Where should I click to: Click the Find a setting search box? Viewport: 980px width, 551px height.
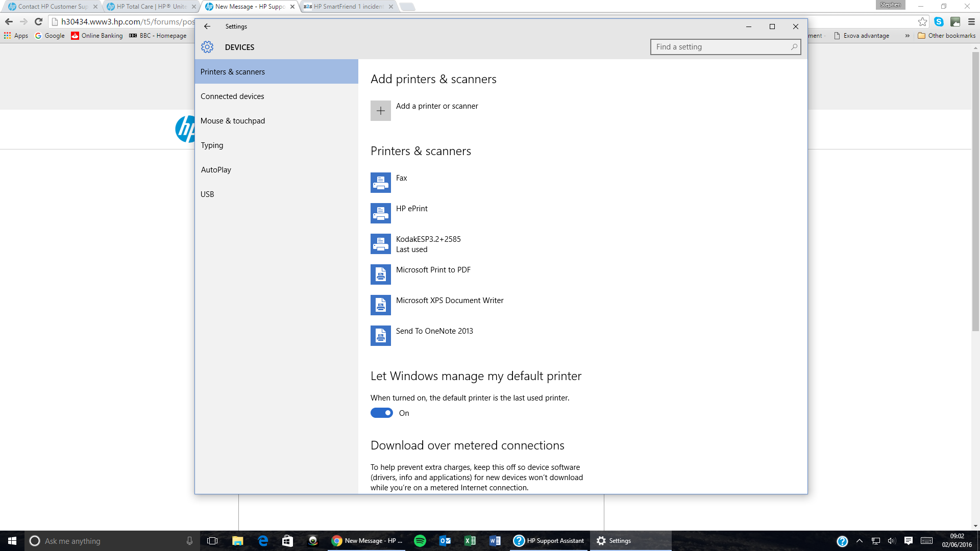pos(725,47)
